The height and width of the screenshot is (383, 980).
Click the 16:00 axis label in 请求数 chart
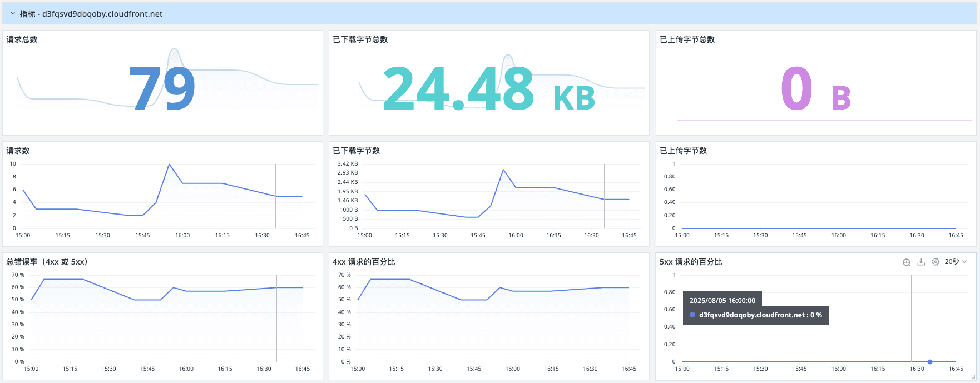coord(182,236)
